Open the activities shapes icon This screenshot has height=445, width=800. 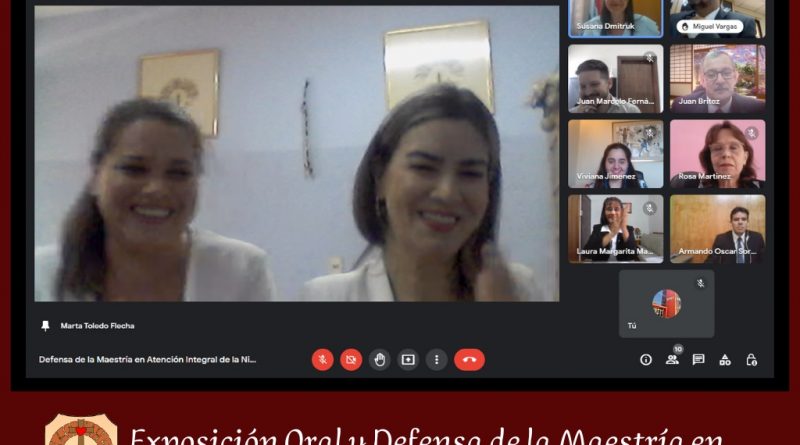pyautogui.click(x=725, y=360)
